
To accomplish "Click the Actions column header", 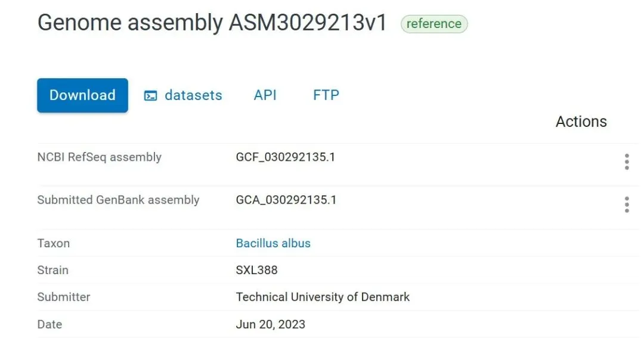I will (581, 122).
